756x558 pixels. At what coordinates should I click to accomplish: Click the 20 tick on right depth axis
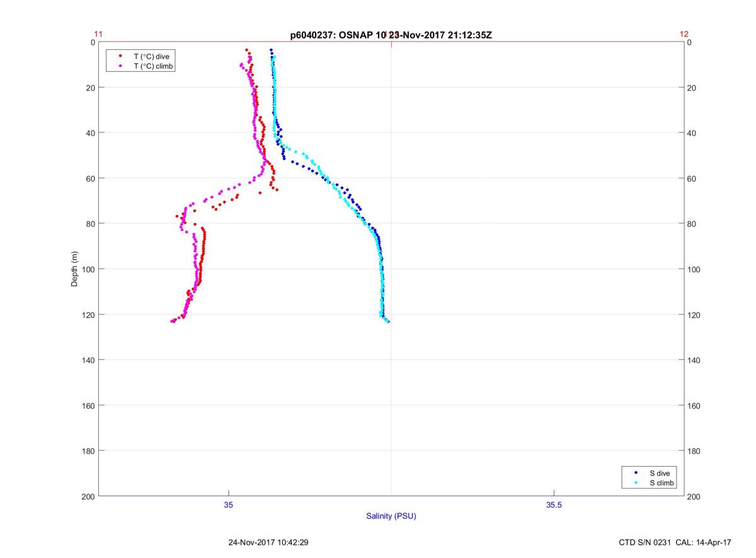tap(691, 88)
